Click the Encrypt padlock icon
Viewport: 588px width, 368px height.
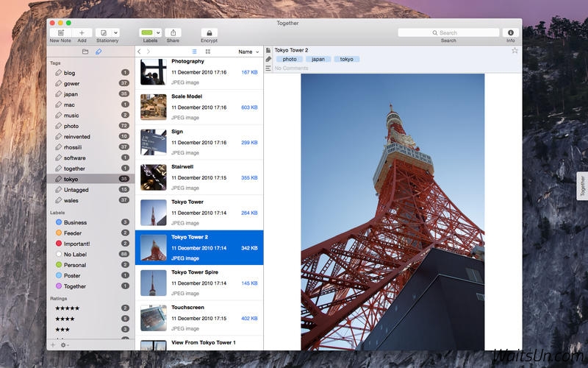(x=209, y=32)
